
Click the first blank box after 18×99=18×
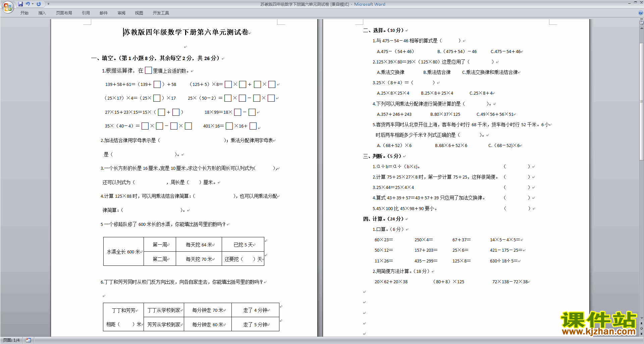[237, 112]
